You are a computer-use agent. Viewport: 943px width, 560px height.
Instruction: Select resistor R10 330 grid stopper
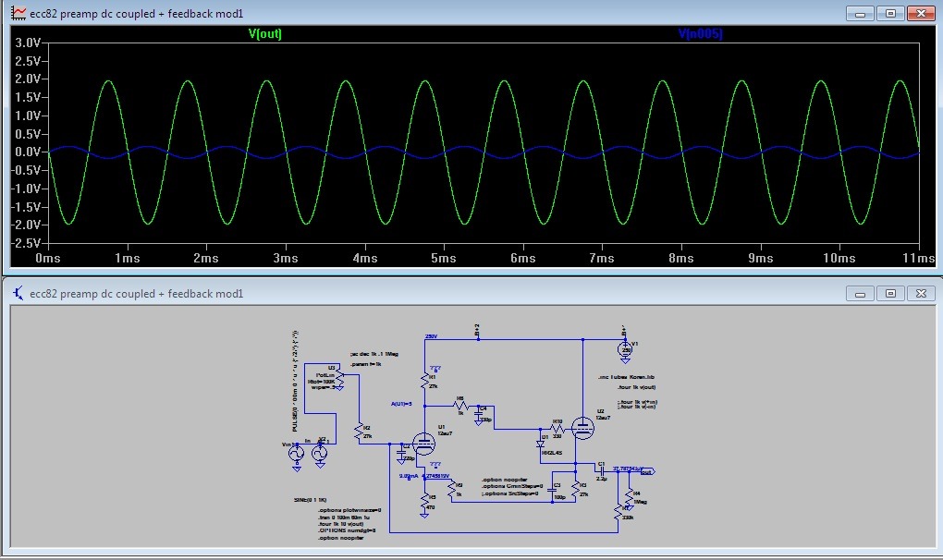tap(557, 429)
